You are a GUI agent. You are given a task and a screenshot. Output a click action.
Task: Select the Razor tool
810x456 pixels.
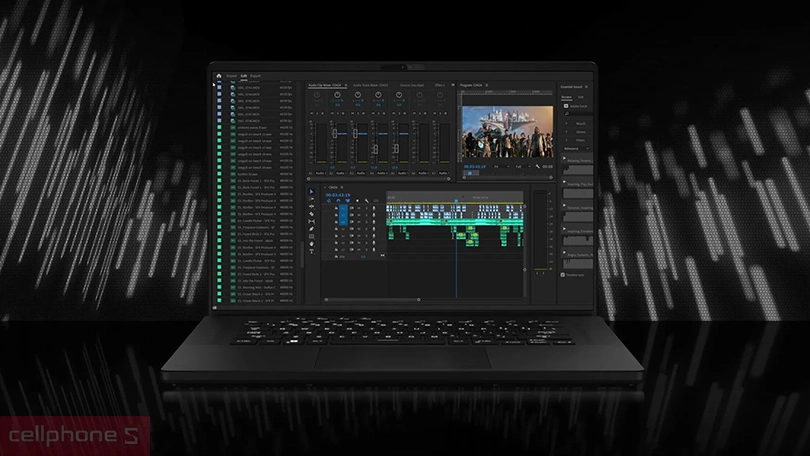311,214
